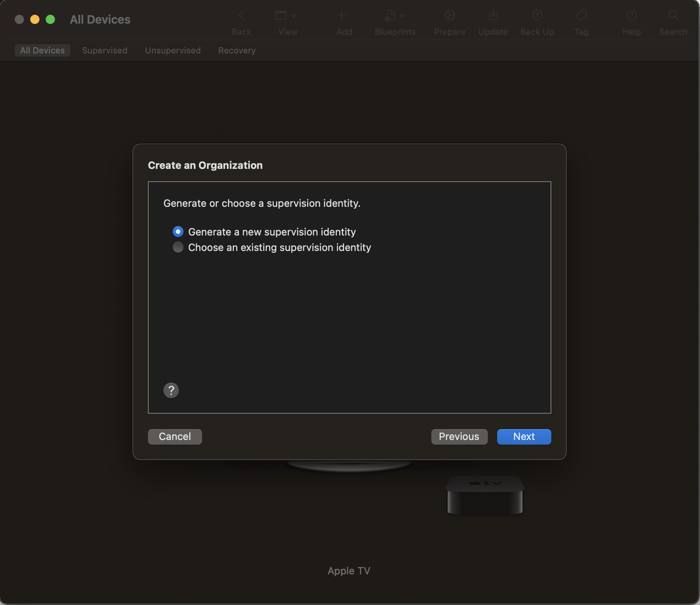The height and width of the screenshot is (605, 700).
Task: Switch to the All Devices tab
Action: coord(43,50)
